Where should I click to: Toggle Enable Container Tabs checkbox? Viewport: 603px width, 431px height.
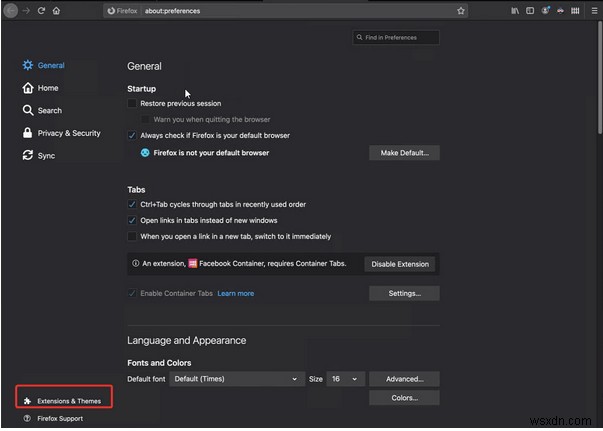click(x=132, y=293)
